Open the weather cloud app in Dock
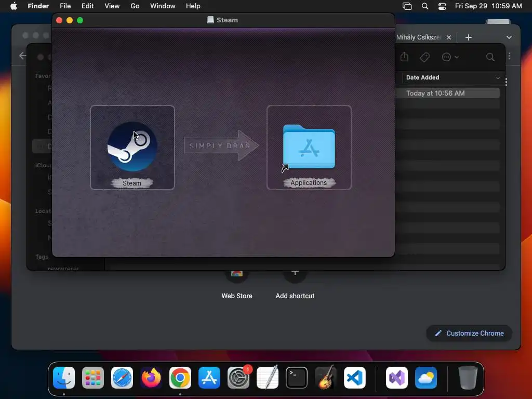The image size is (532, 399). pos(426,378)
